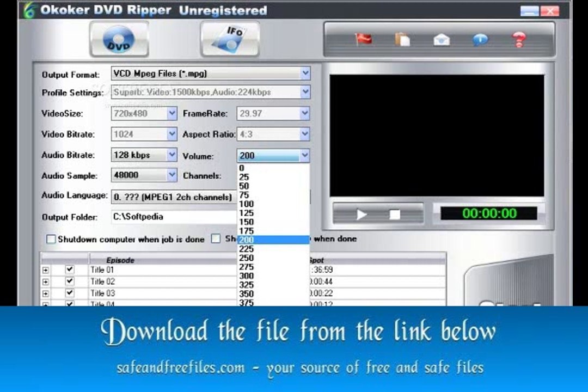The width and height of the screenshot is (588, 392).
Task: Select volume 300 in the list
Action: click(x=273, y=276)
